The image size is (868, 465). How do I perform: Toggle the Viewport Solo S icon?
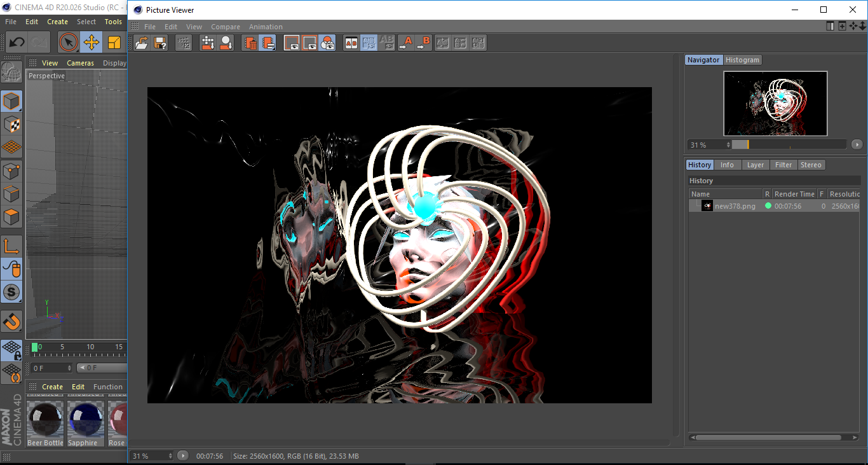[11, 292]
